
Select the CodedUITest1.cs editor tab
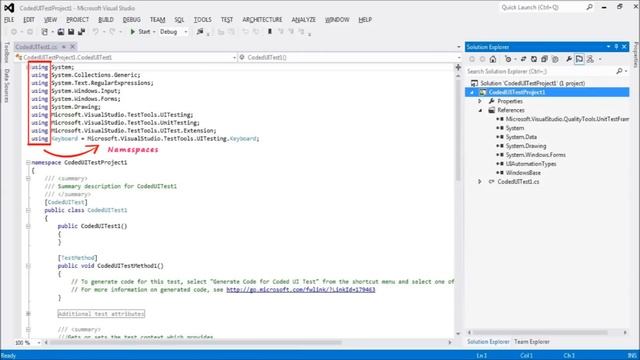36,47
